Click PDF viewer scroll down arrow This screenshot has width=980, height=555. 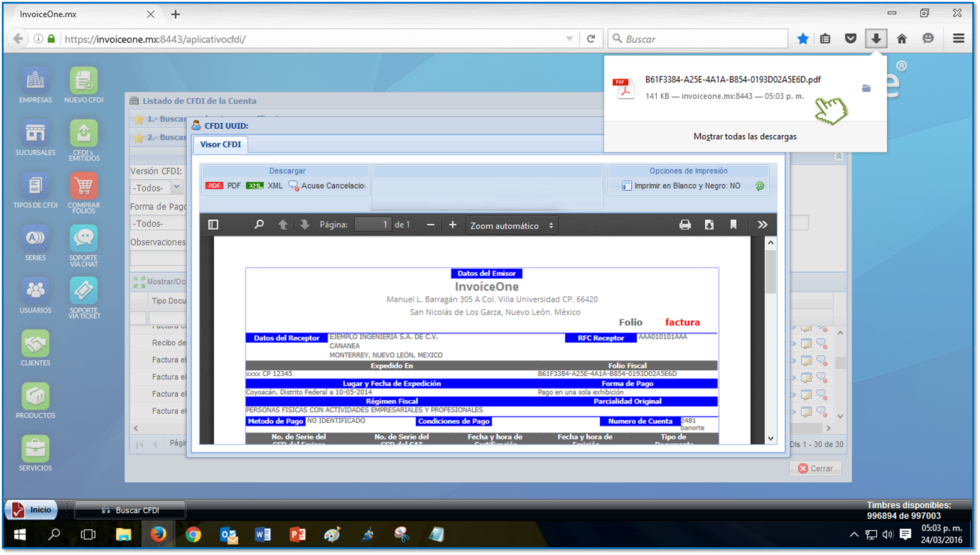click(770, 439)
